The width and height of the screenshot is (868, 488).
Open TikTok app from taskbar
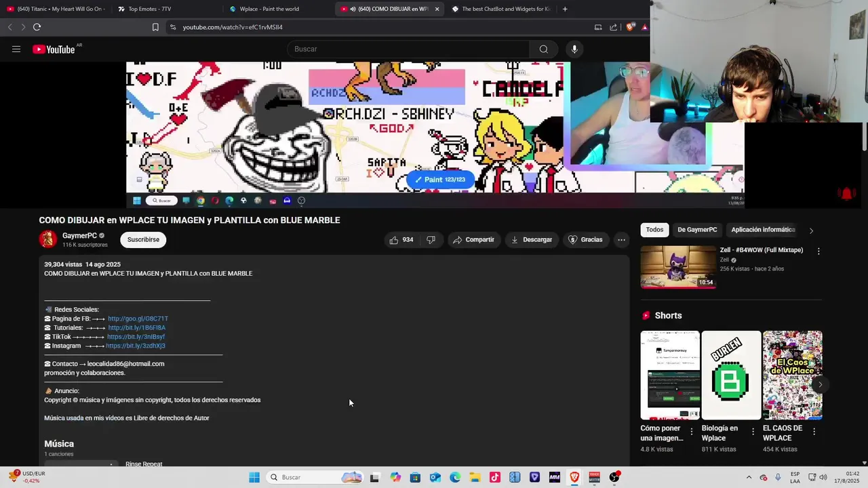(x=494, y=477)
